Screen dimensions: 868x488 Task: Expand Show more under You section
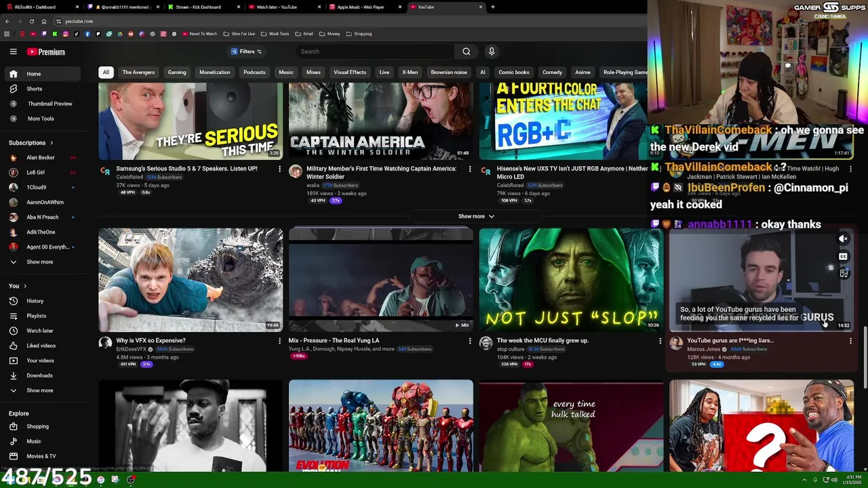pyautogui.click(x=39, y=390)
